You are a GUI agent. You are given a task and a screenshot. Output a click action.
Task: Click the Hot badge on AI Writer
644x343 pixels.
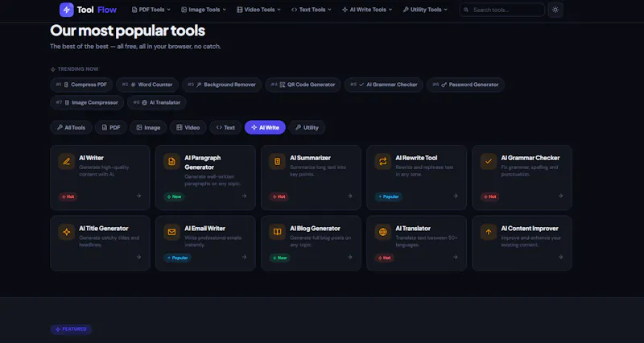click(68, 196)
